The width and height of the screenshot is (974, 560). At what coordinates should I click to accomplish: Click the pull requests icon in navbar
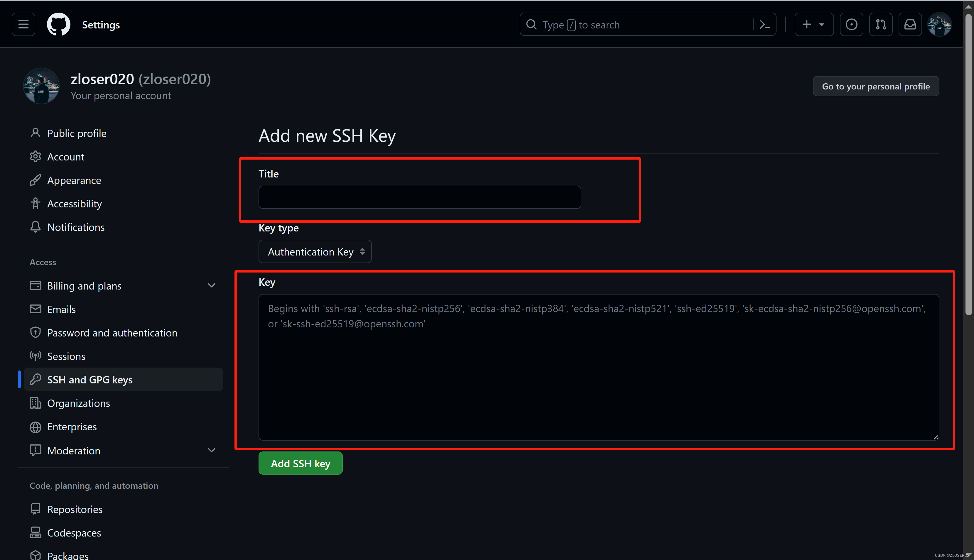click(880, 25)
